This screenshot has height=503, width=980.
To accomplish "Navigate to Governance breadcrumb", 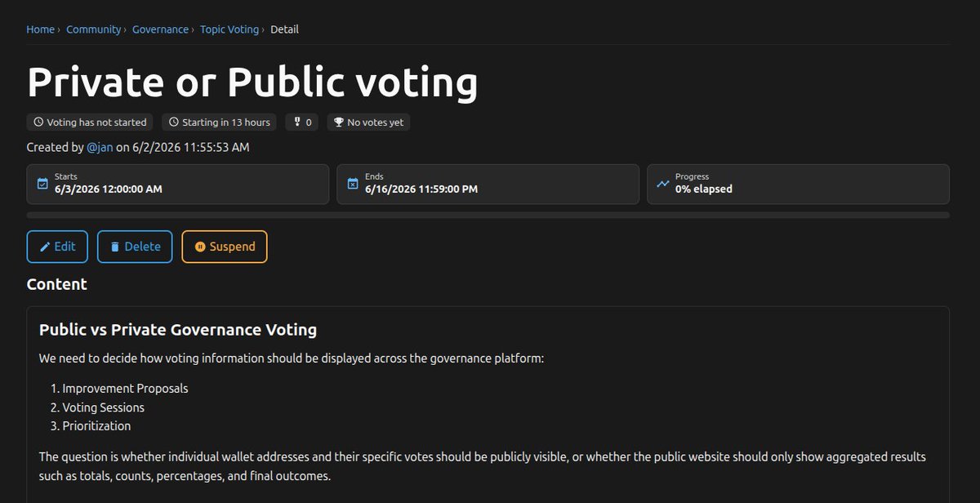I will [161, 29].
